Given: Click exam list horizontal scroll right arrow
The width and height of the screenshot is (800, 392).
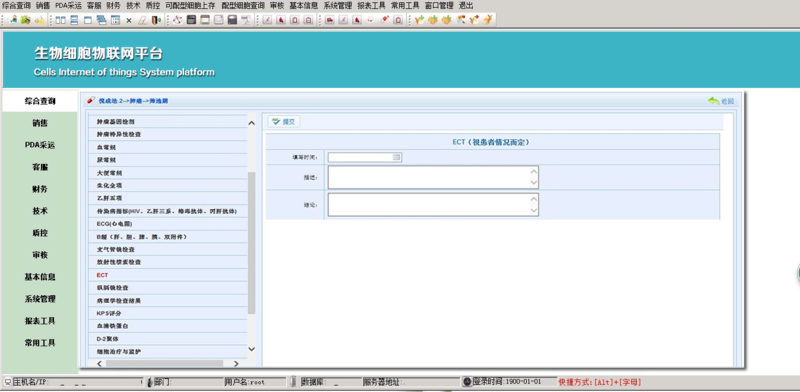Looking at the screenshot, I should click(236, 363).
